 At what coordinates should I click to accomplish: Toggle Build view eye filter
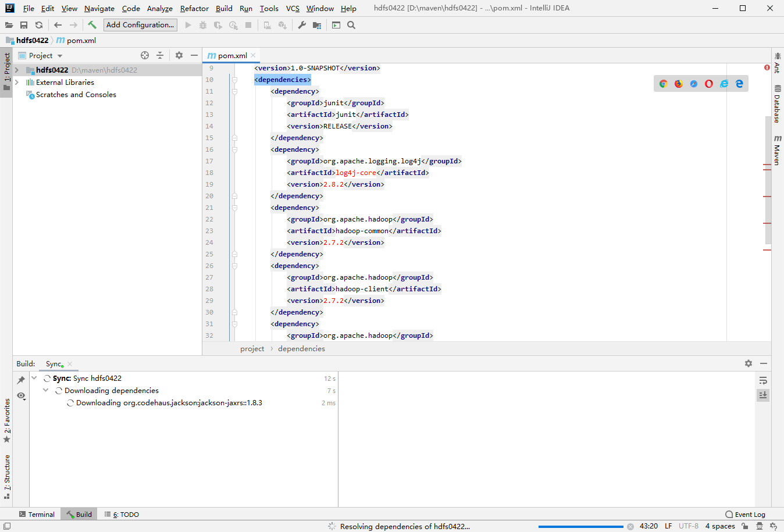[x=21, y=396]
